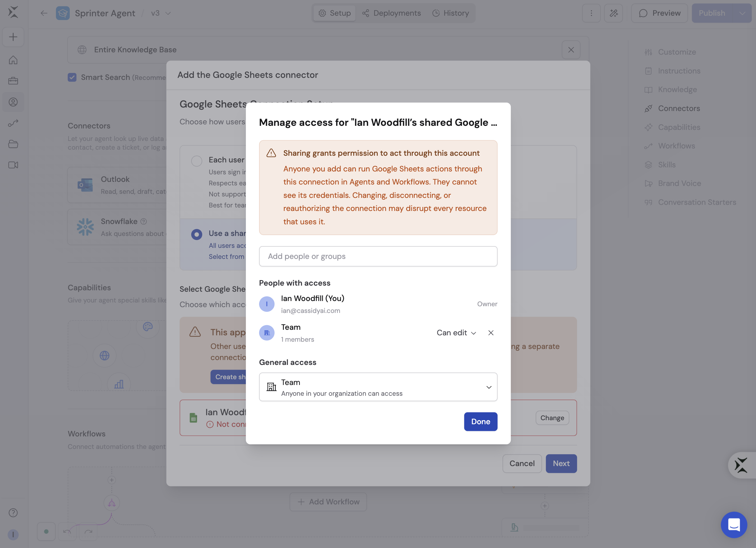The height and width of the screenshot is (548, 756).
Task: Open the Intercom chat bubble
Action: pyautogui.click(x=734, y=525)
